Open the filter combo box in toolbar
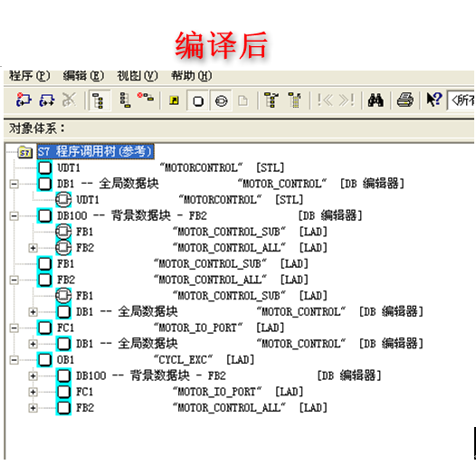 [461, 100]
